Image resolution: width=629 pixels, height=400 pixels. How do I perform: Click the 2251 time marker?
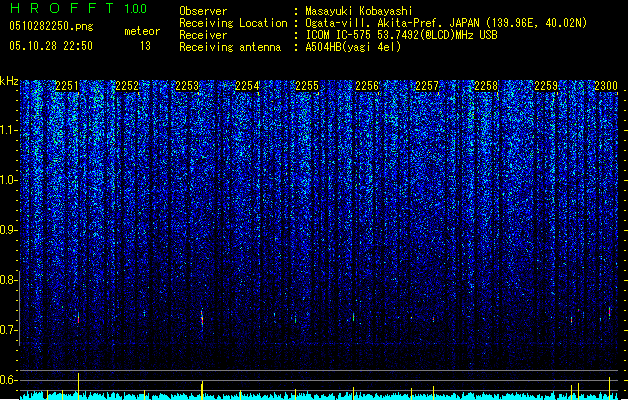click(x=67, y=86)
